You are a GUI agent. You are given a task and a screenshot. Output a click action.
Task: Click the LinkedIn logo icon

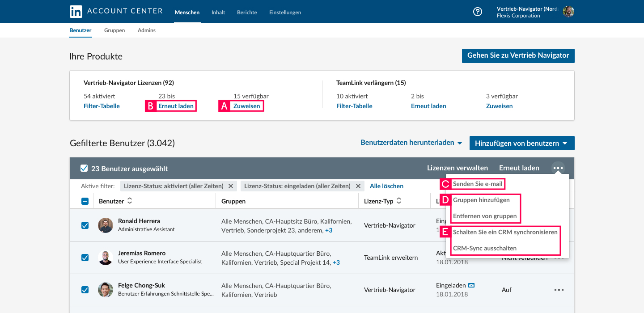pyautogui.click(x=76, y=12)
